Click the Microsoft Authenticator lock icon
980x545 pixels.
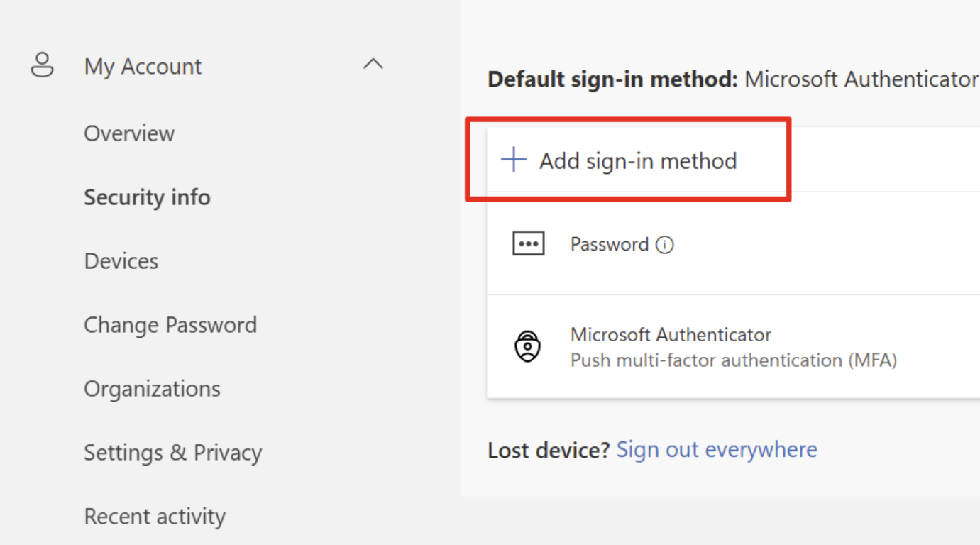527,347
